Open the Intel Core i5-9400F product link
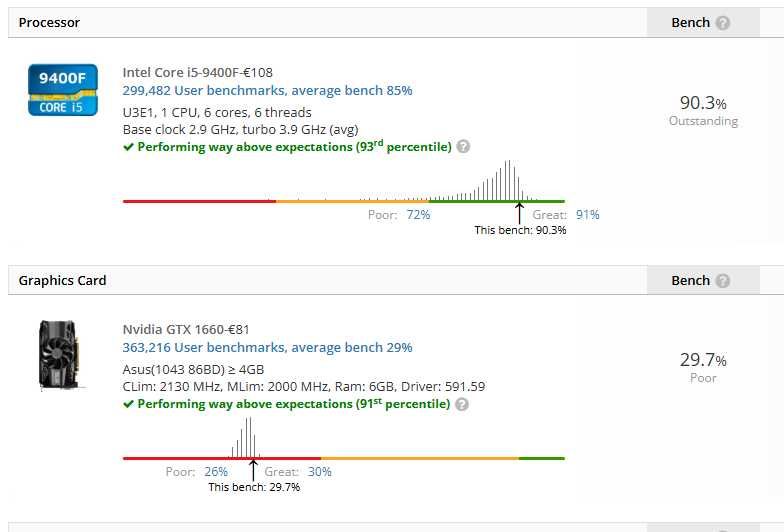 (x=197, y=72)
